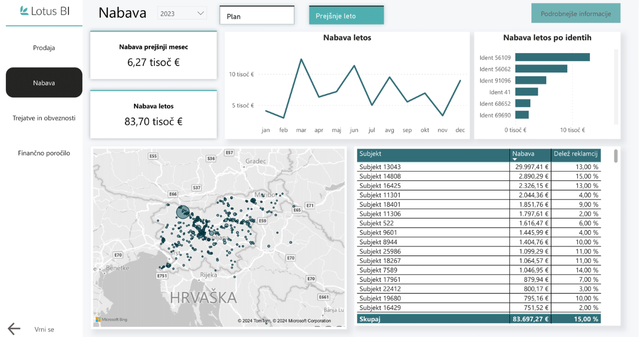Click sort arrow under Nabava column header
The image size is (644, 337).
515,159
